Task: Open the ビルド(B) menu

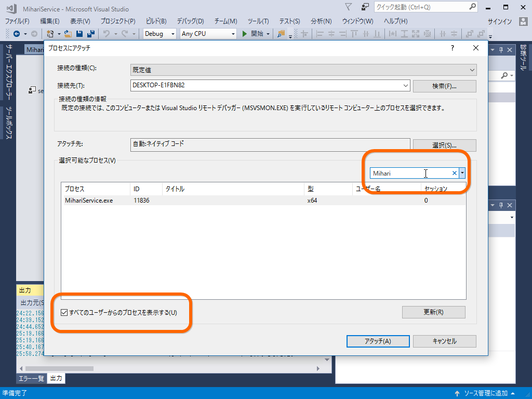Action: coord(156,21)
